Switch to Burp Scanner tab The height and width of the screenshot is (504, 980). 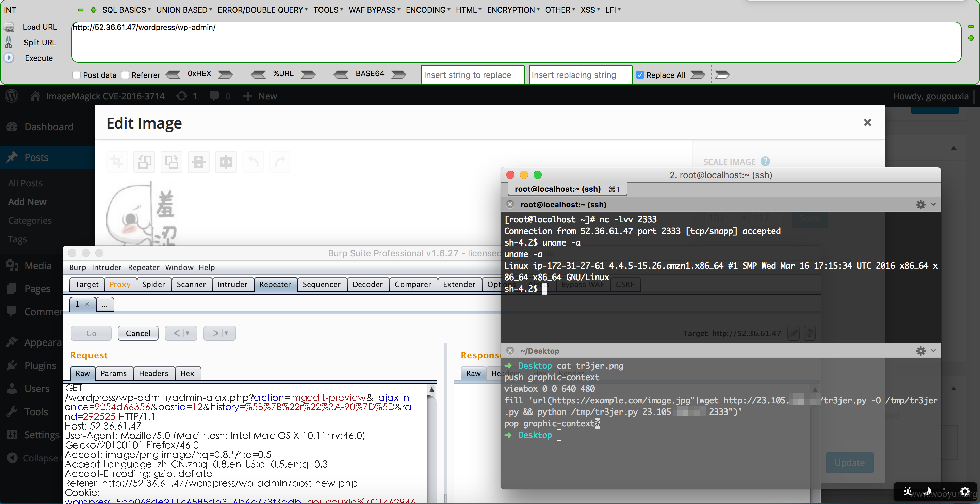[x=191, y=284]
